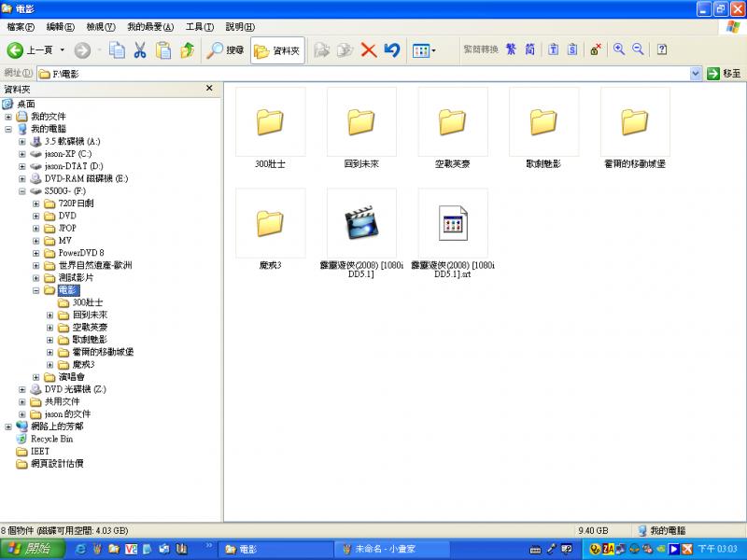
Task: Expand the jason-XP (C:) drive node
Action: [x=21, y=154]
